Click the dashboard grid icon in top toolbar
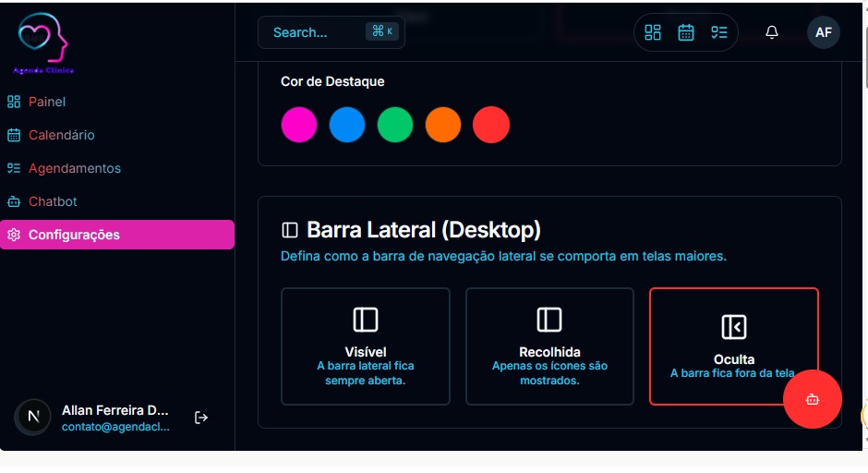This screenshot has width=868, height=473. tap(653, 32)
